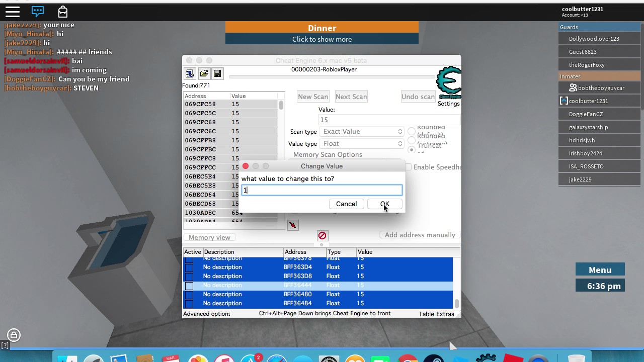Open Table Extras in the status bar
This screenshot has width=644, height=362.
point(436,314)
